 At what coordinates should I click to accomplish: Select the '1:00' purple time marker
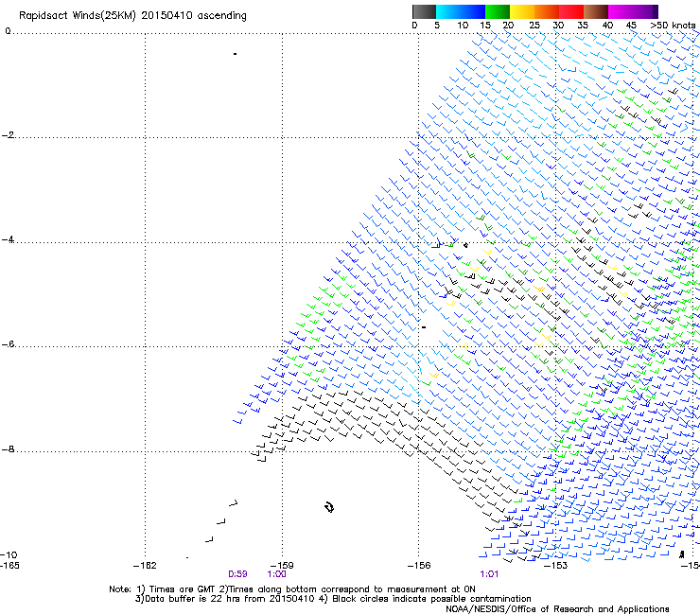(276, 574)
